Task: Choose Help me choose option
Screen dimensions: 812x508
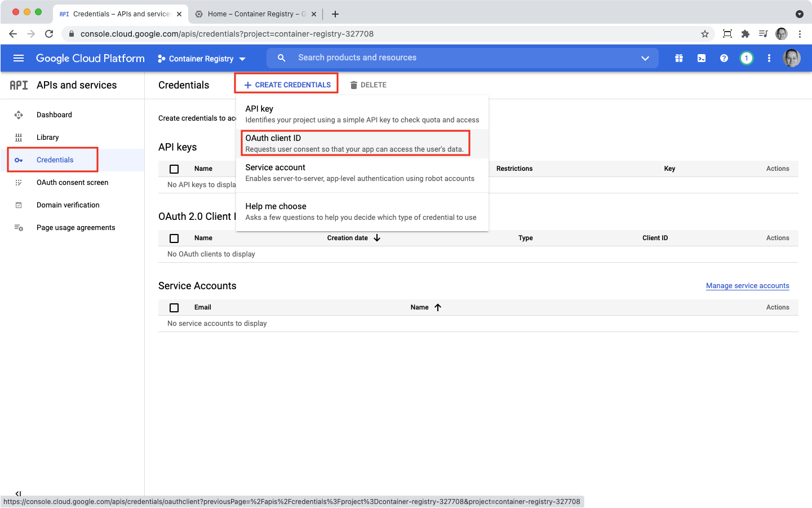Action: pyautogui.click(x=362, y=211)
